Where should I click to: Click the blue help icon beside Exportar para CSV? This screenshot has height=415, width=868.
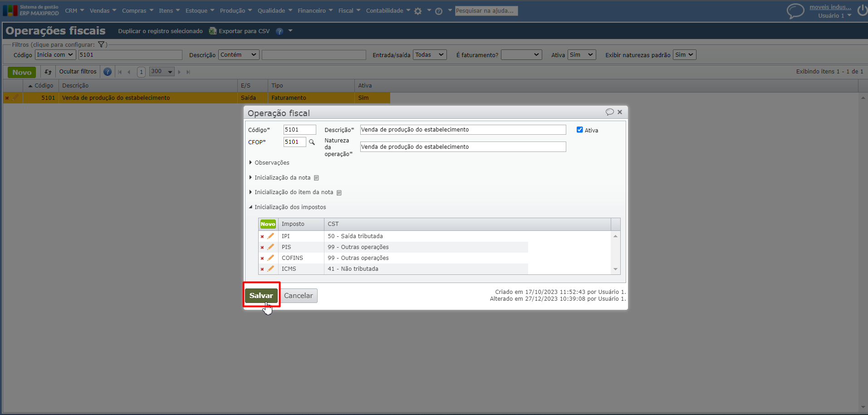280,31
